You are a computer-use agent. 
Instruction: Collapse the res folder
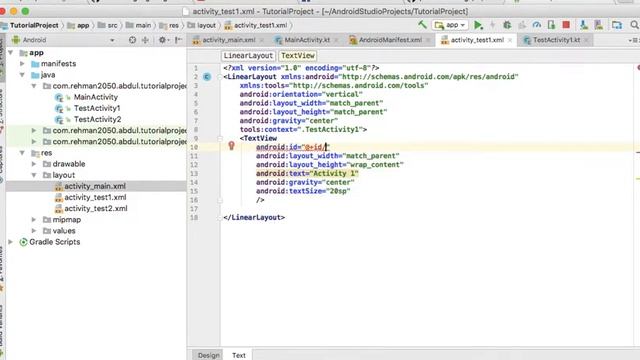(22, 153)
